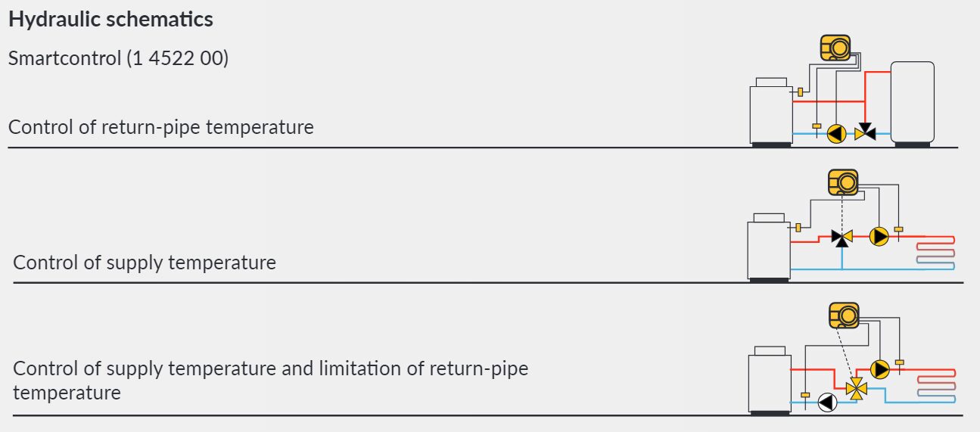
Task: Click the controller icon in the bottom schematic
Action: click(x=844, y=315)
